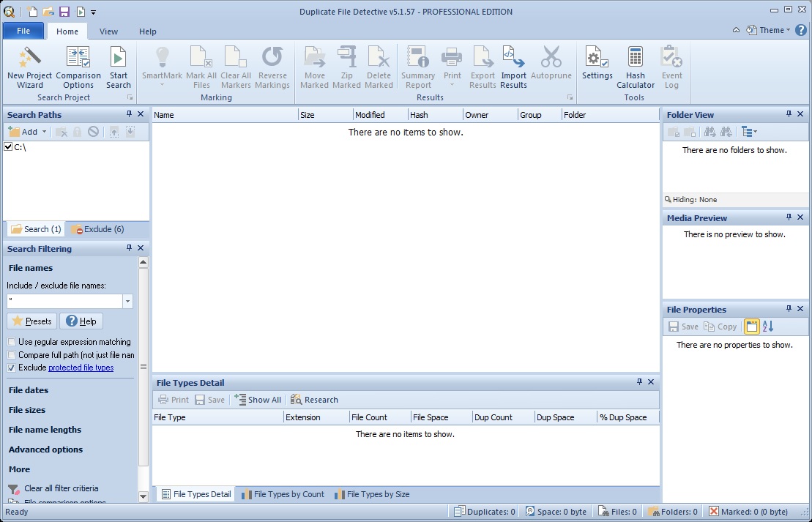Click the Presets button

pyautogui.click(x=31, y=321)
